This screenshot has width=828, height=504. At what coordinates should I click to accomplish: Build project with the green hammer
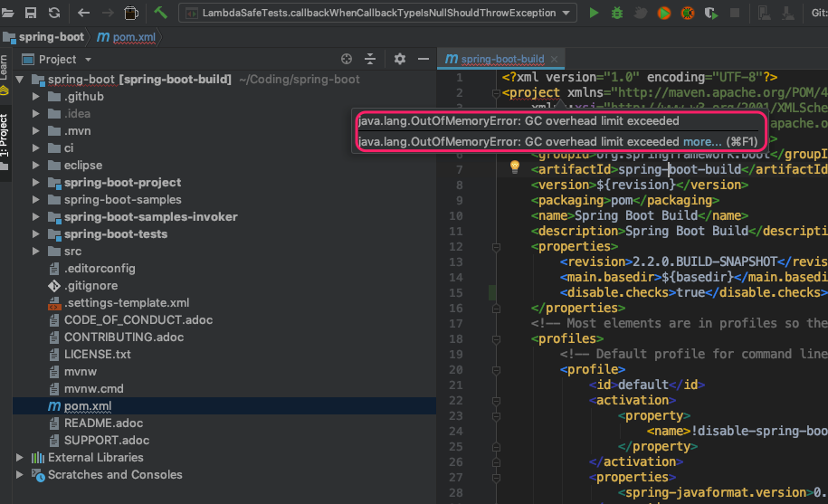click(x=160, y=12)
